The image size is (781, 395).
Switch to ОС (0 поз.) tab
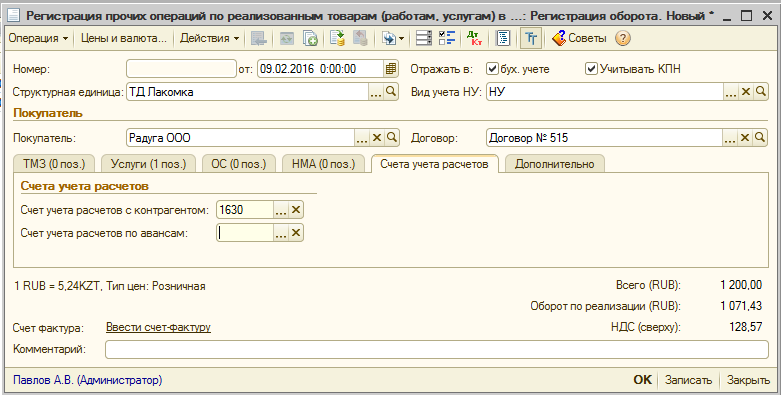pyautogui.click(x=239, y=164)
